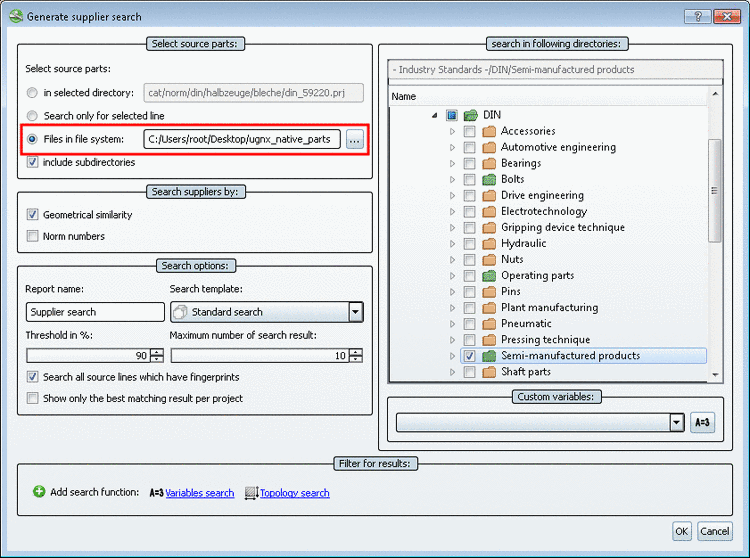Click the Bearings folder icon
750x558 pixels.
[x=489, y=164]
